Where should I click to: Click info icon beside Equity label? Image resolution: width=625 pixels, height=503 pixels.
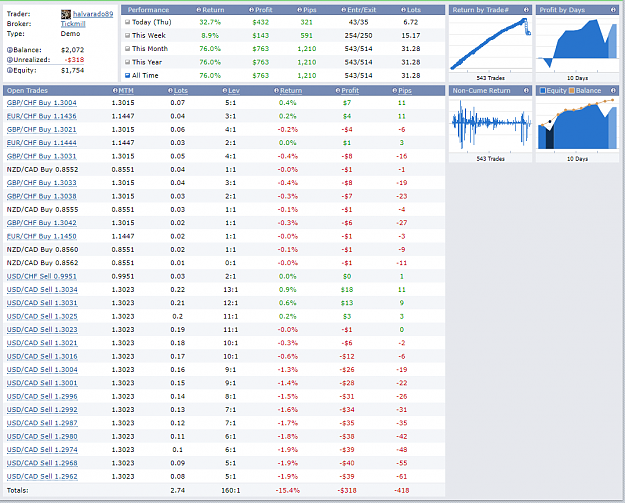click(x=10, y=71)
